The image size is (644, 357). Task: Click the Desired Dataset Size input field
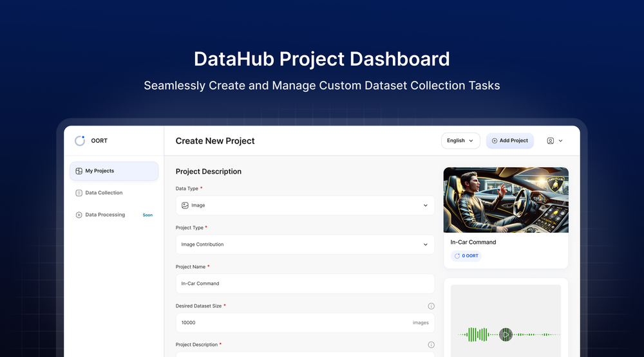pos(305,322)
